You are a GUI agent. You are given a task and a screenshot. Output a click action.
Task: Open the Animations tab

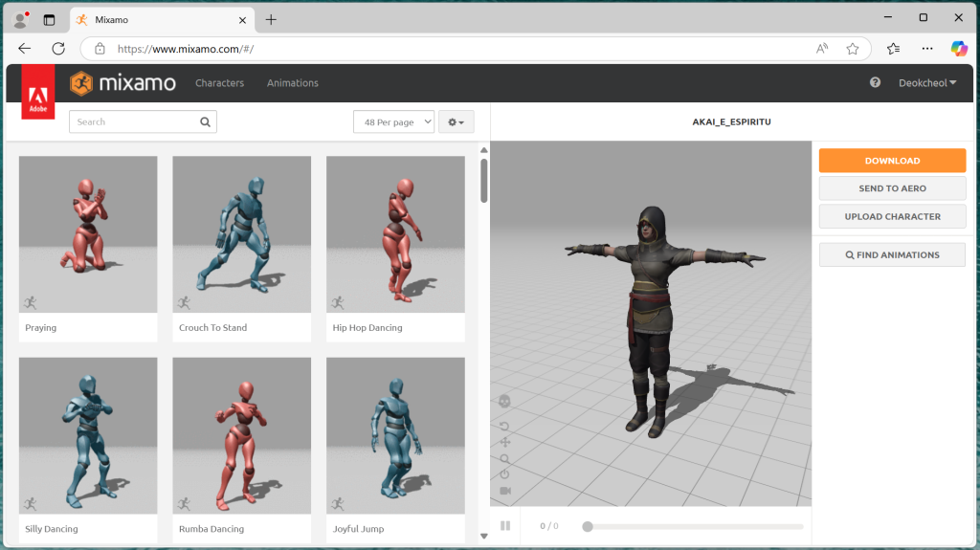(293, 83)
